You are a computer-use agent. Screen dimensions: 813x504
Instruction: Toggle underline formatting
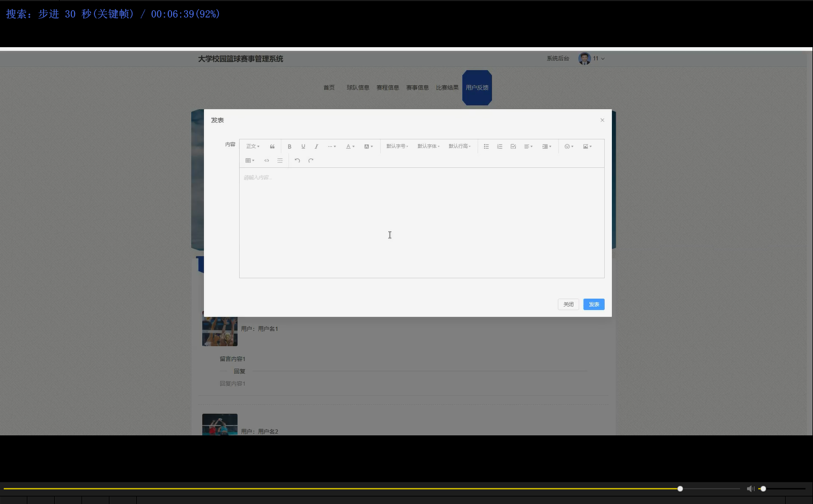pos(303,146)
